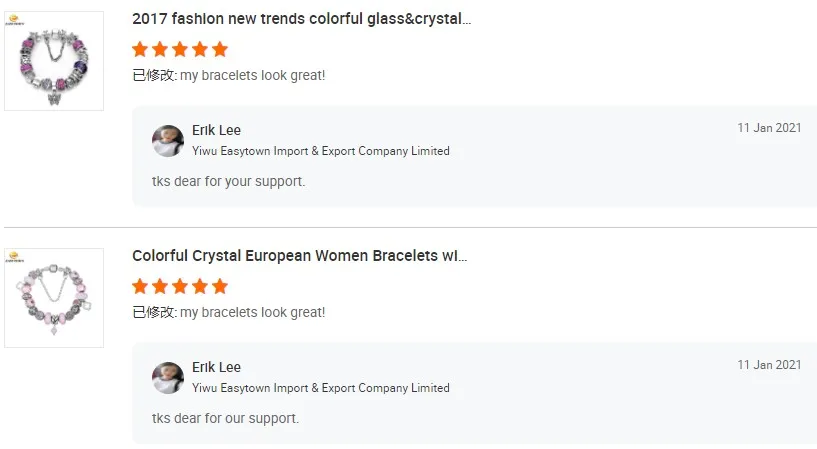Click the 'tks dear for your support.' reply
Viewport: 817px width, 449px height.
coord(228,181)
